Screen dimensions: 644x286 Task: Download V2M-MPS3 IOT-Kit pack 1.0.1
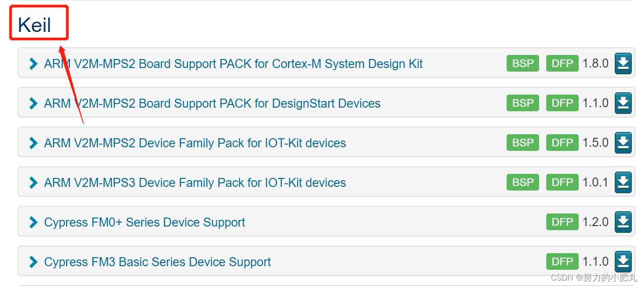tap(623, 182)
